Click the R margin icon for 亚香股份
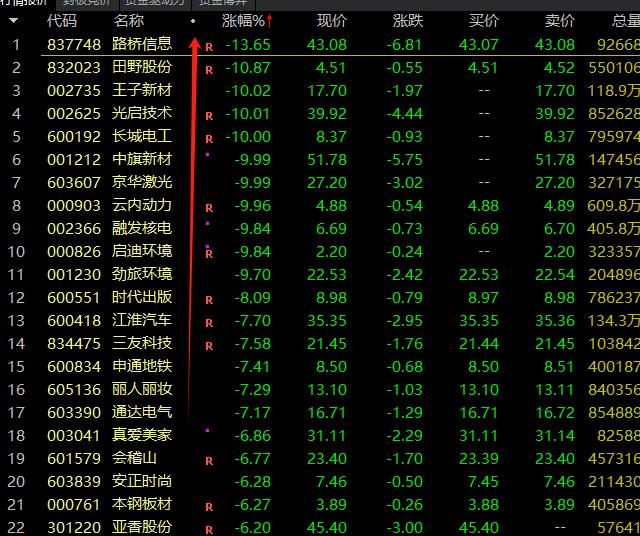The height and width of the screenshot is (536, 640). (209, 530)
